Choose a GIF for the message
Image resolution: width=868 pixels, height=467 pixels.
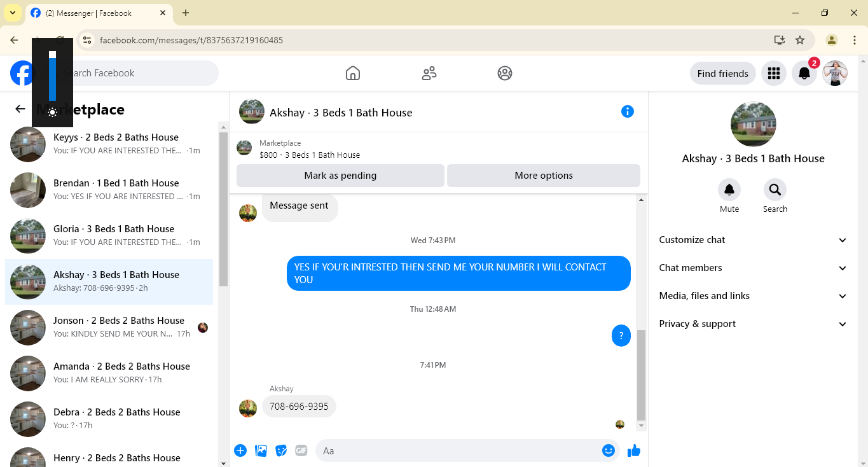pyautogui.click(x=301, y=451)
